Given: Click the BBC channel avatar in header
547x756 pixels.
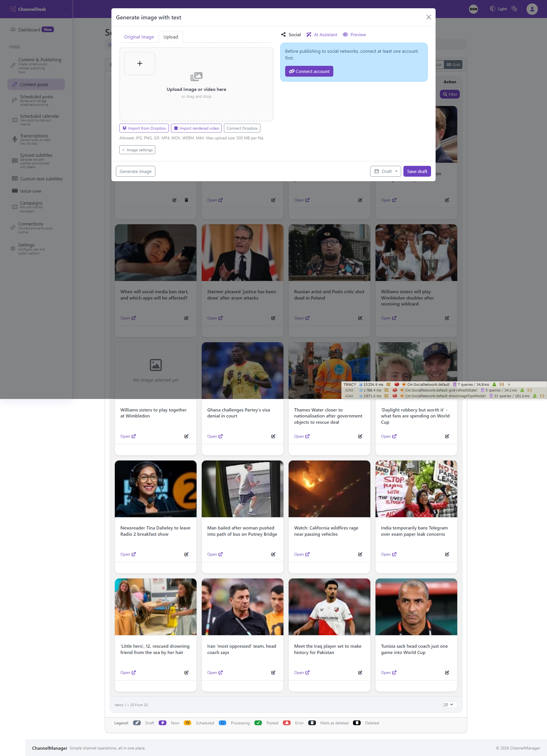Looking at the screenshot, I should [473, 9].
